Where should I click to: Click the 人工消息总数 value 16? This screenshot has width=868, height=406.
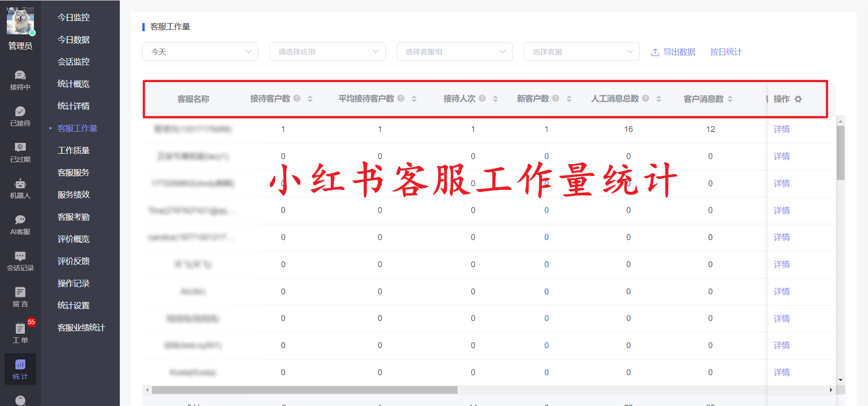tap(628, 129)
